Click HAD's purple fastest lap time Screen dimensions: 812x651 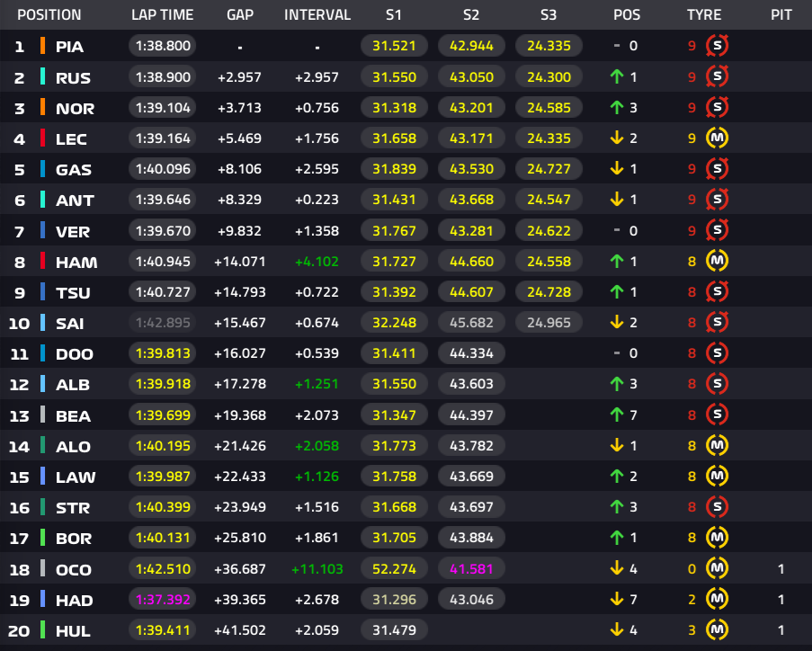tap(164, 600)
